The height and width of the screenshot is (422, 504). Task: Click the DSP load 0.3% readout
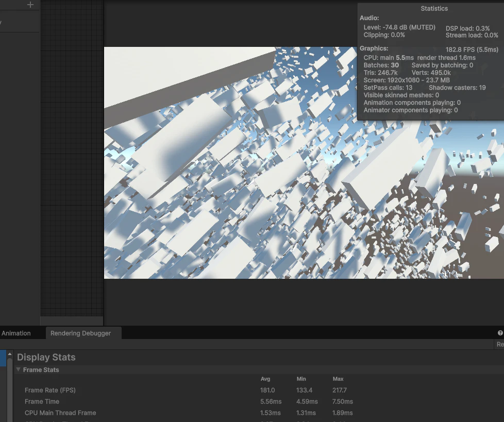pyautogui.click(x=468, y=28)
